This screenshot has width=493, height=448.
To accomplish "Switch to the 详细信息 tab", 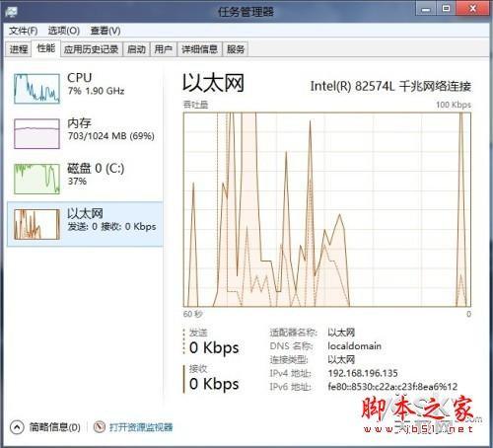I will click(x=200, y=49).
